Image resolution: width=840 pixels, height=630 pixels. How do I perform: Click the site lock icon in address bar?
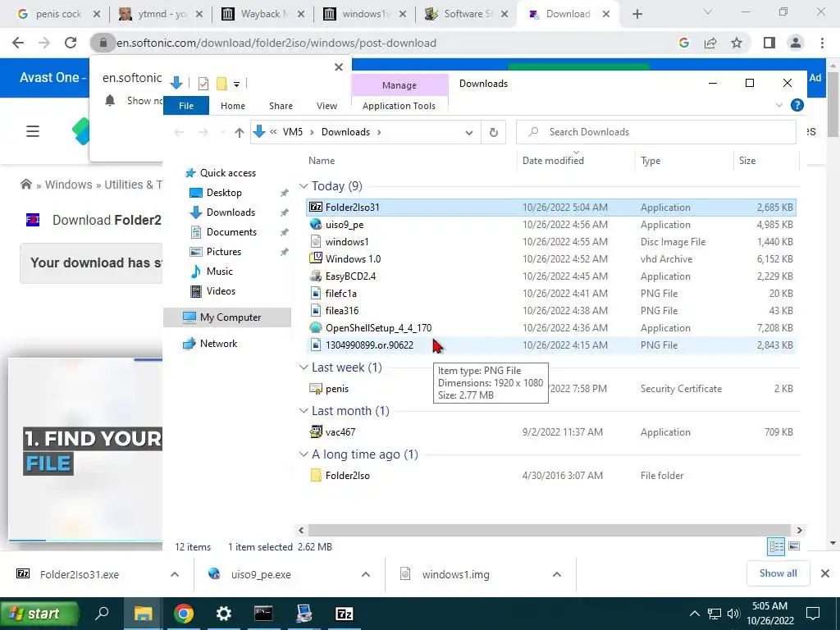[x=103, y=43]
